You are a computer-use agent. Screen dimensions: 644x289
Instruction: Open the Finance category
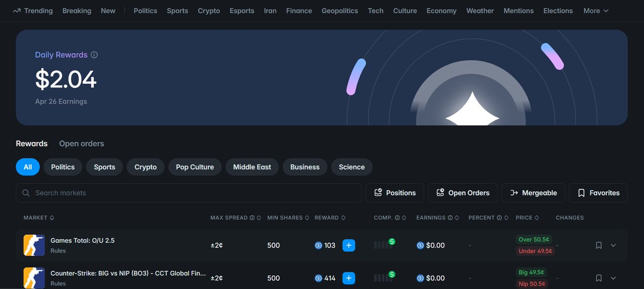click(x=299, y=11)
